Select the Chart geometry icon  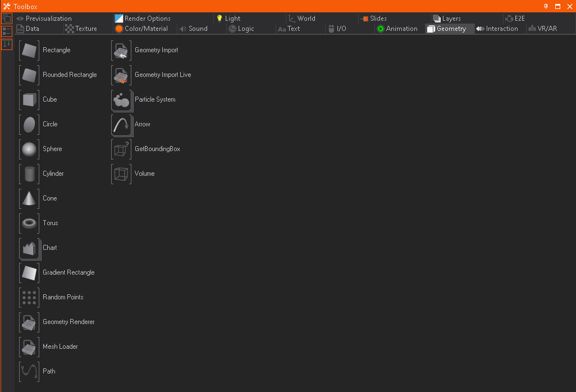[x=29, y=248]
